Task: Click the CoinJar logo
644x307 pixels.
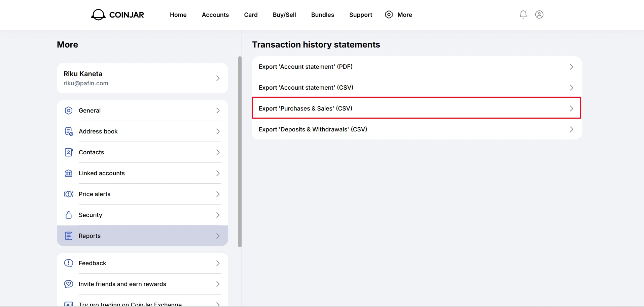Action: [x=117, y=14]
